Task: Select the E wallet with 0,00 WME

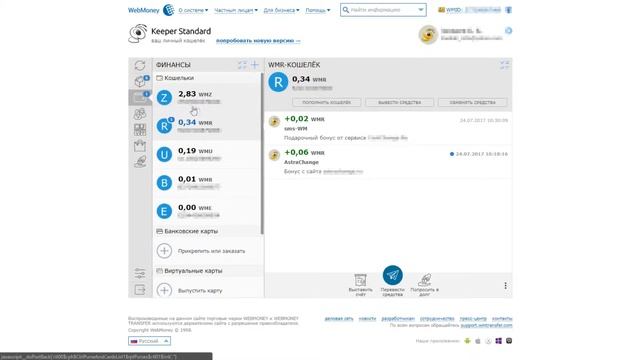Action: coord(207,211)
